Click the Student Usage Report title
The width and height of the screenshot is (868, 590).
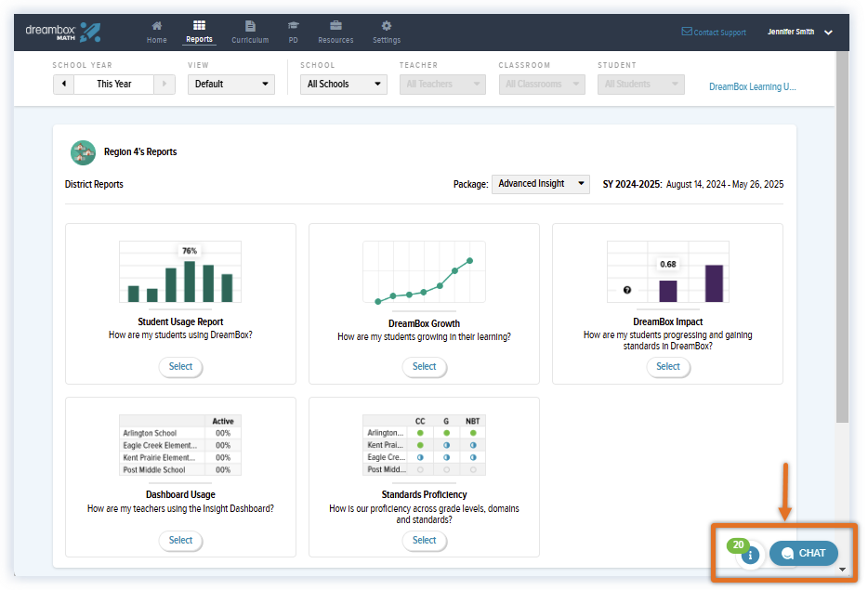180,321
